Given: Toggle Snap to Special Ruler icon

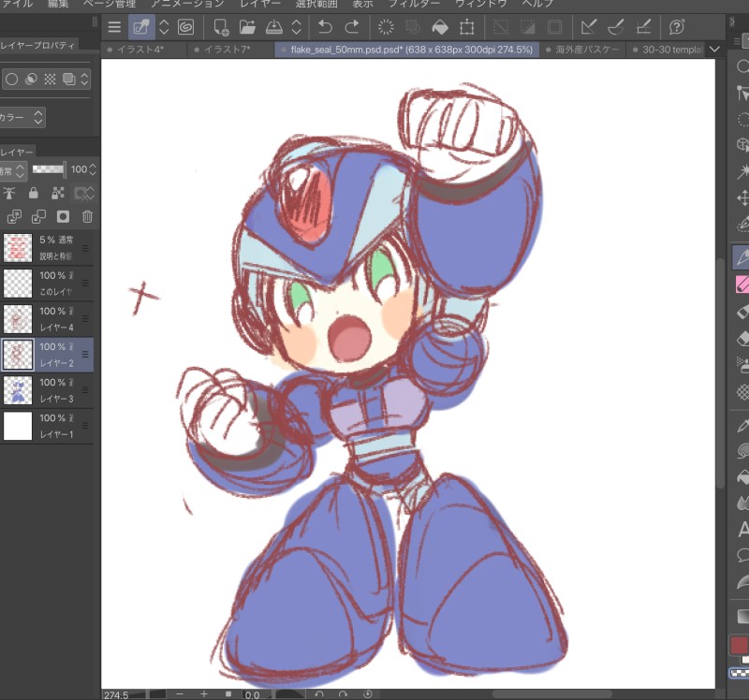Looking at the screenshot, I should [x=616, y=27].
